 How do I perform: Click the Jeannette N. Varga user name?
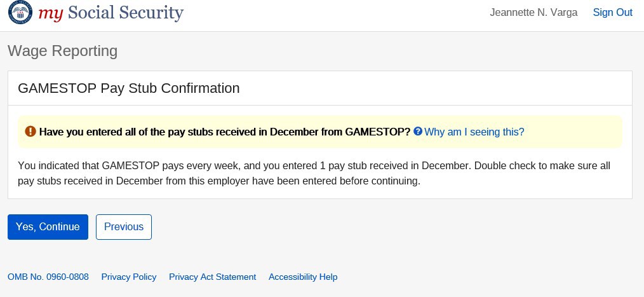click(x=533, y=13)
